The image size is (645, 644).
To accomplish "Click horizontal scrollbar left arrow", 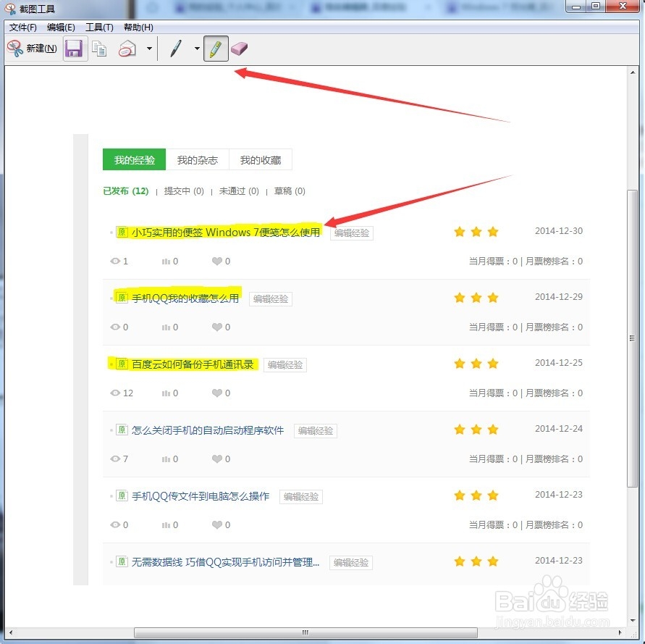I will 10,632.
